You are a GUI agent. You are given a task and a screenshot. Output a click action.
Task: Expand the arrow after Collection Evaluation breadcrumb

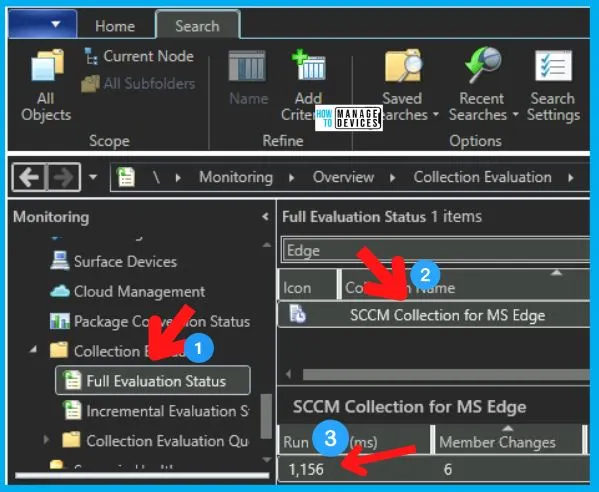point(571,178)
